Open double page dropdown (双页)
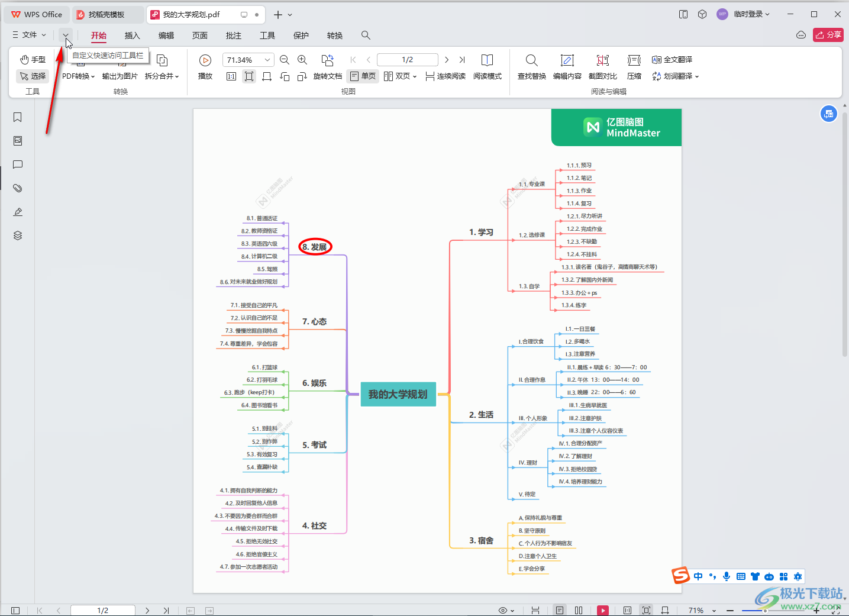 pos(401,76)
